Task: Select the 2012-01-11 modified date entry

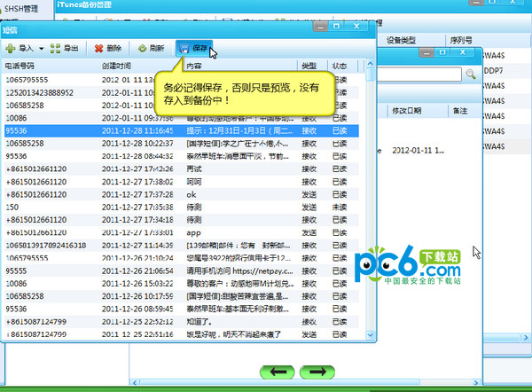Action: [418, 151]
